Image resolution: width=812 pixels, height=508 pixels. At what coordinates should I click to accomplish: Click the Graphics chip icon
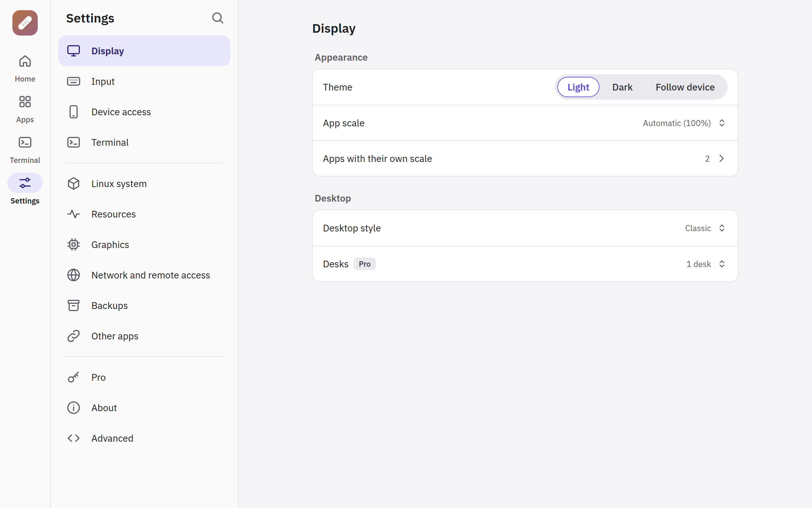pyautogui.click(x=74, y=244)
